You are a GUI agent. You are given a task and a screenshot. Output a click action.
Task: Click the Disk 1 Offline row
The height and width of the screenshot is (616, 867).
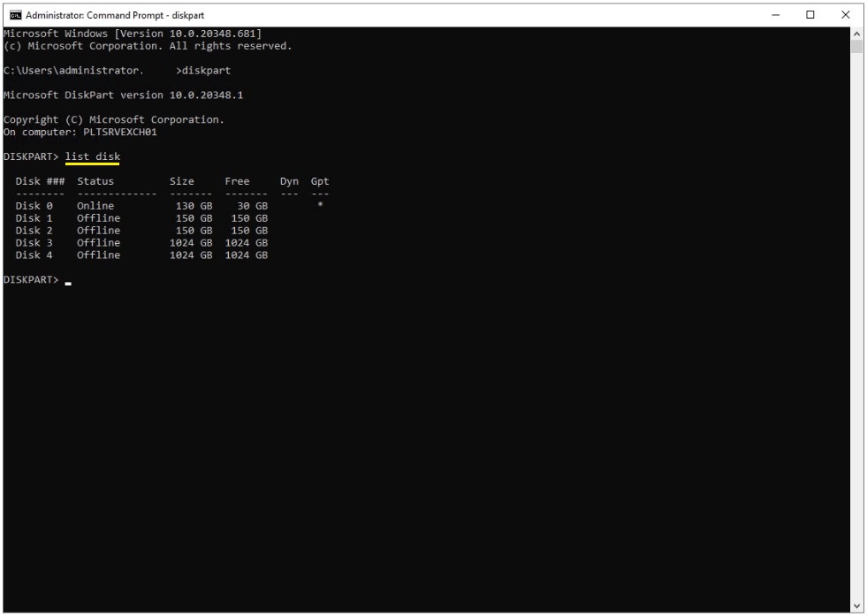[x=141, y=218]
